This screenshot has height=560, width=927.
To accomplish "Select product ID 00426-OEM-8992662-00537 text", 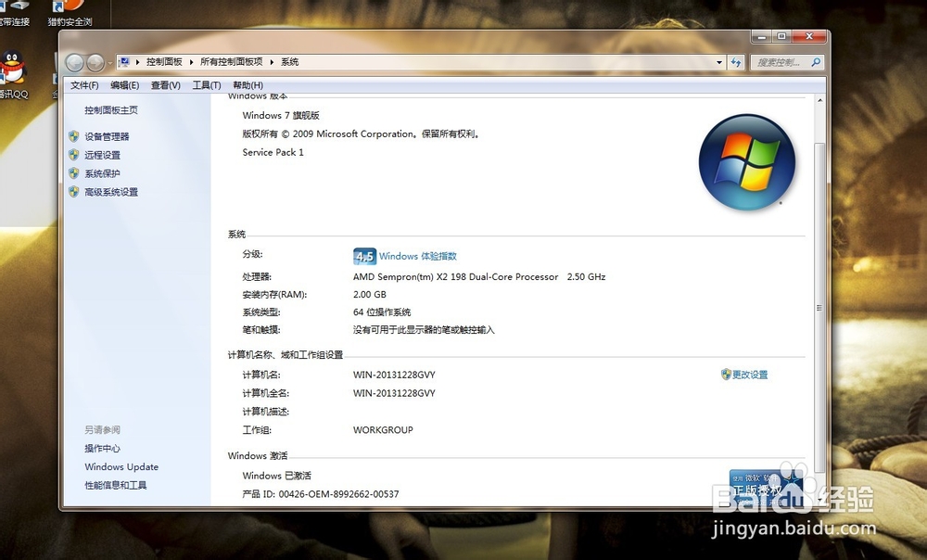I will (x=338, y=494).
